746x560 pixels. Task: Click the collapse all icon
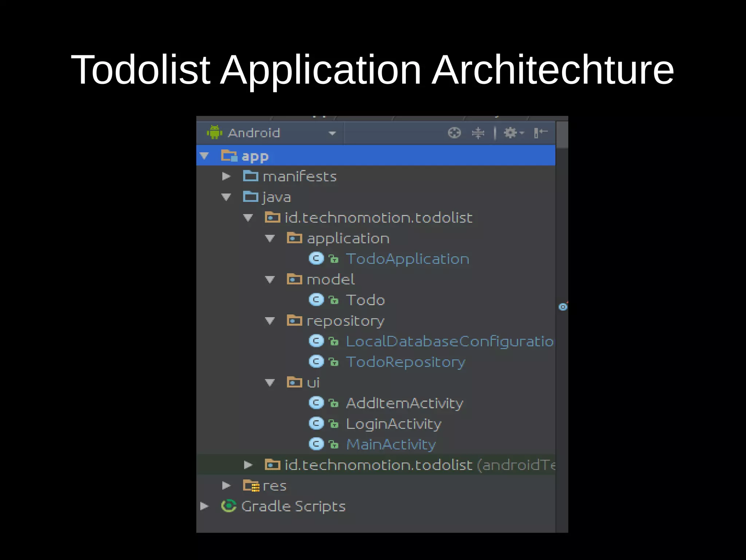[x=478, y=133]
